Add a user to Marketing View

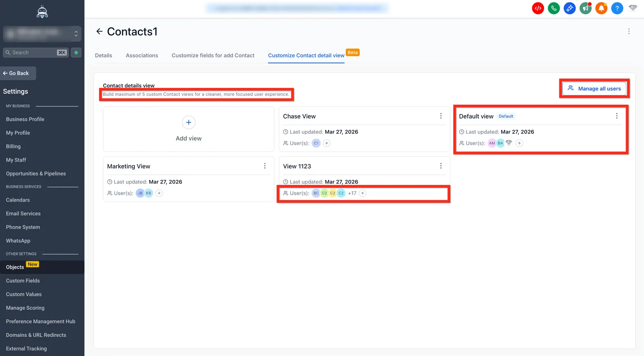click(159, 193)
